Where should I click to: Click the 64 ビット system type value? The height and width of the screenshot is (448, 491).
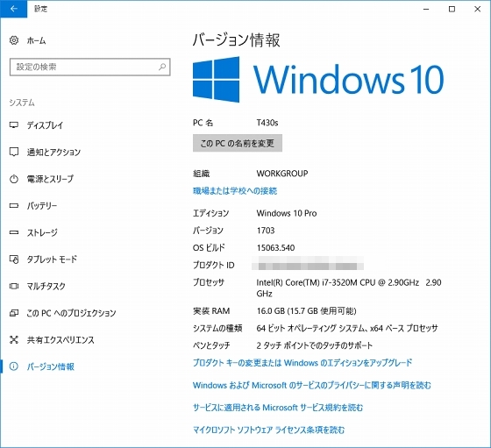pyautogui.click(x=347, y=328)
